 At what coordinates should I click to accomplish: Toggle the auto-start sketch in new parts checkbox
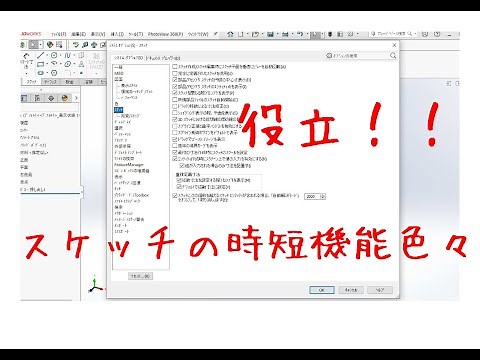[175, 100]
